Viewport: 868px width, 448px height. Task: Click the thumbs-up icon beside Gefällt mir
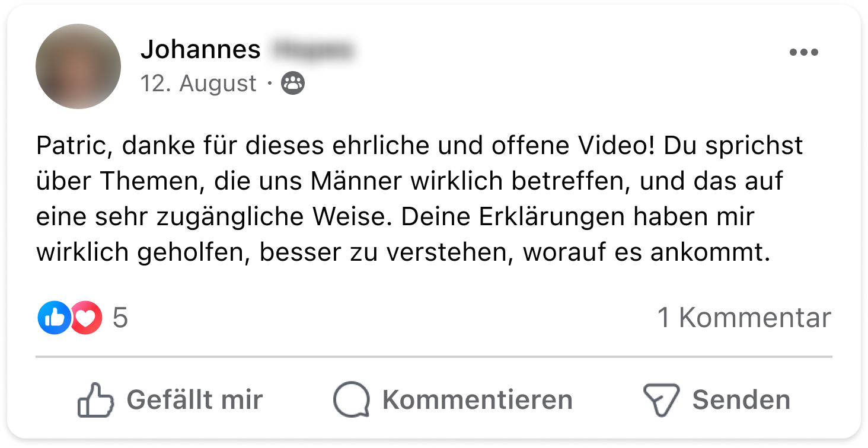[95, 400]
